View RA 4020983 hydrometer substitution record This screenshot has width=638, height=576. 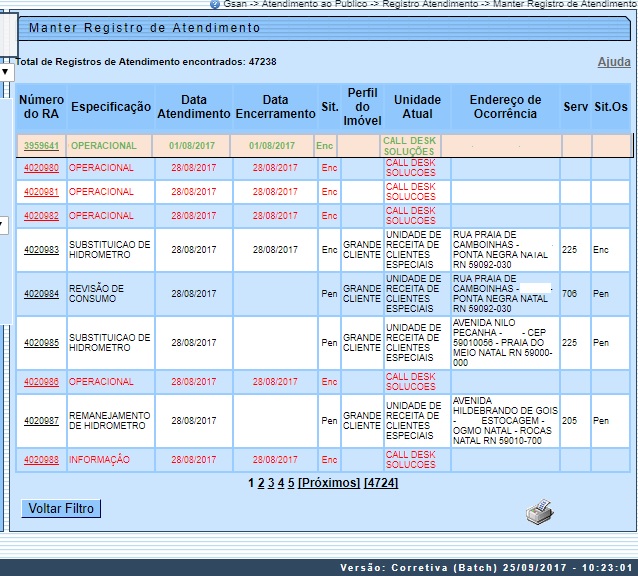coord(41,250)
